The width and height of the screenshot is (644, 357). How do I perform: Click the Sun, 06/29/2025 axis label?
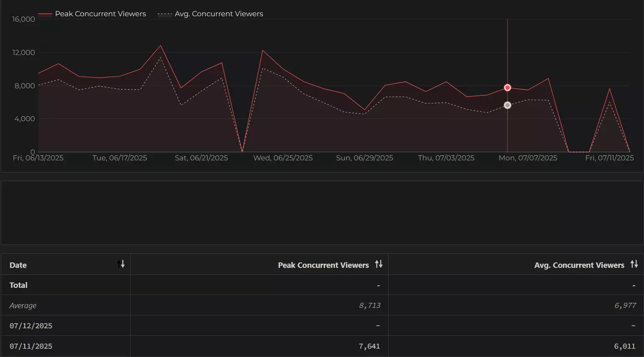point(364,158)
